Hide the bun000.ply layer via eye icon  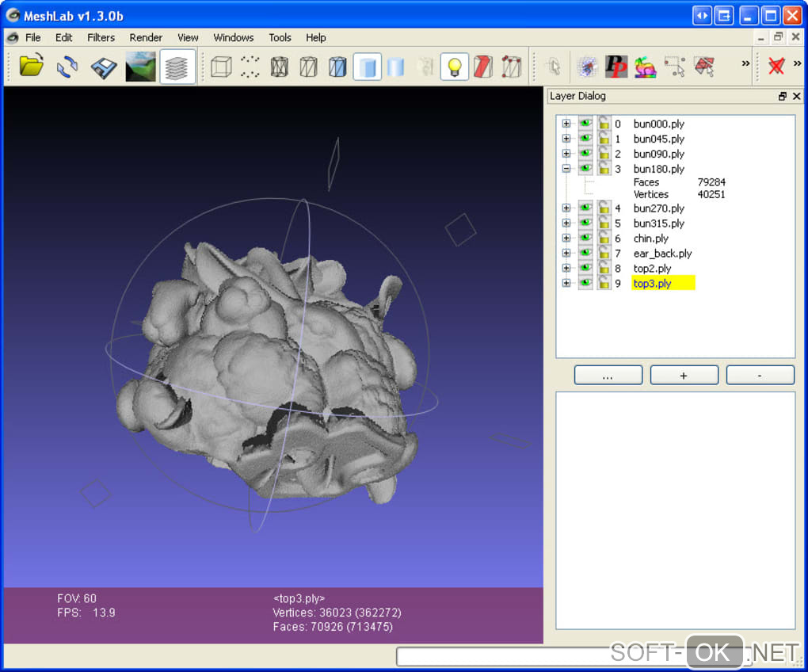coord(585,124)
